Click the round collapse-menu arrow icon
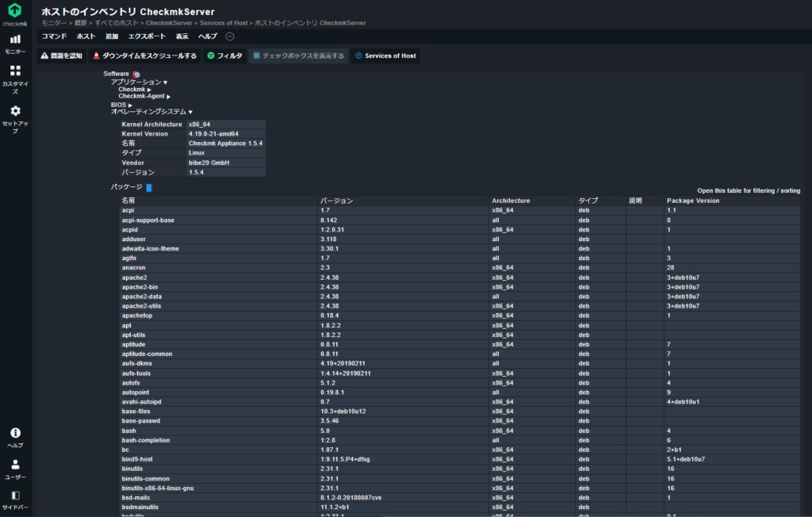 point(230,36)
